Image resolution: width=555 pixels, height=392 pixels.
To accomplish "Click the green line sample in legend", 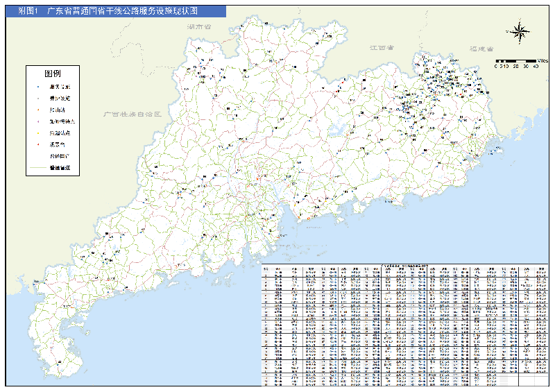I will (x=38, y=168).
